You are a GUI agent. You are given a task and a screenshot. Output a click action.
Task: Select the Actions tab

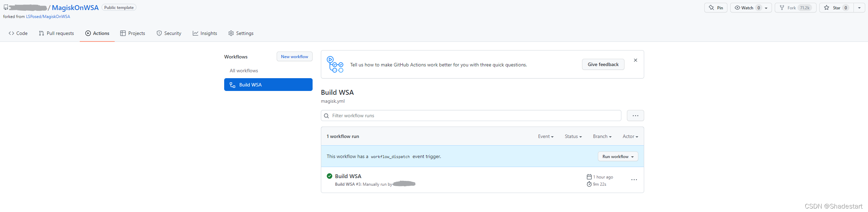97,33
